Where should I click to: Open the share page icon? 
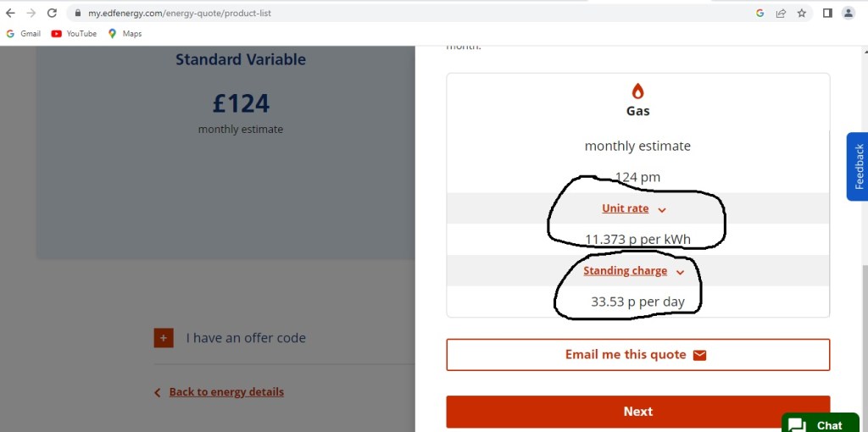[x=781, y=14]
